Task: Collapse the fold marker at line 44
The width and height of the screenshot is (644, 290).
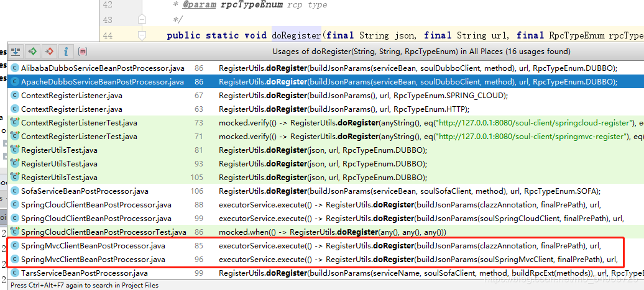Action: tap(142, 35)
